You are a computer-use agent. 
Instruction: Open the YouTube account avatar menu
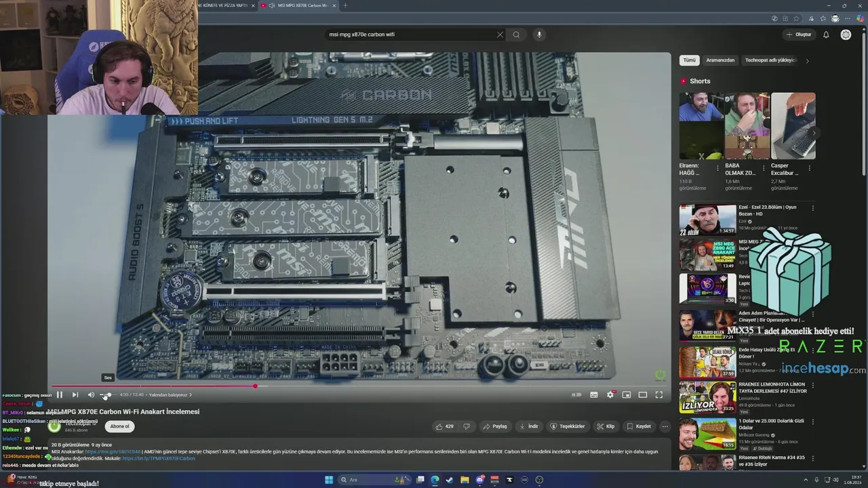point(846,35)
